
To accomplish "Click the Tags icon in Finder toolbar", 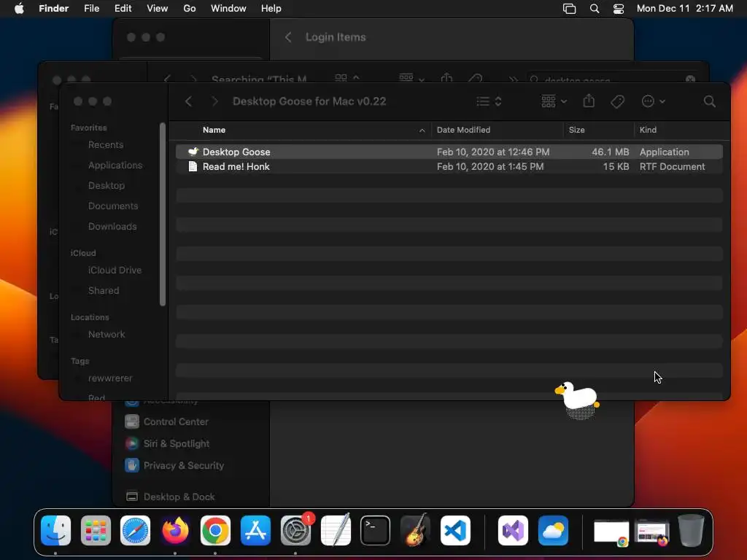I will click(617, 101).
